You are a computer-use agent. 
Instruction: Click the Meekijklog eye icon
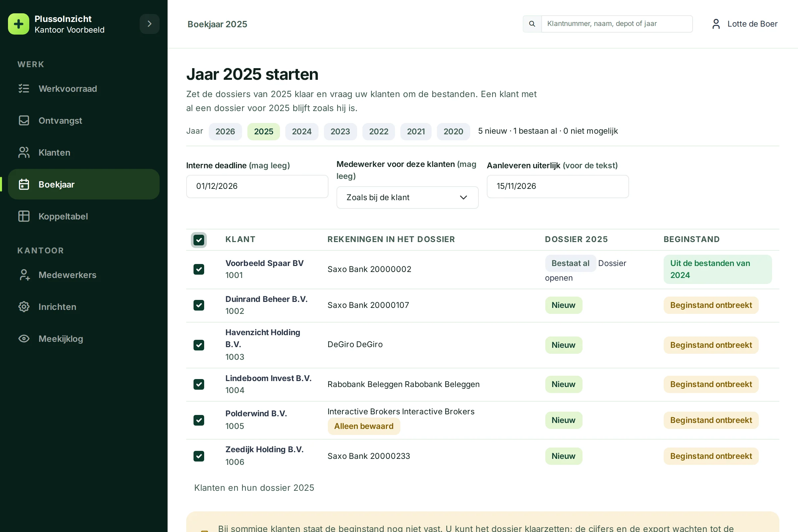pos(24,338)
